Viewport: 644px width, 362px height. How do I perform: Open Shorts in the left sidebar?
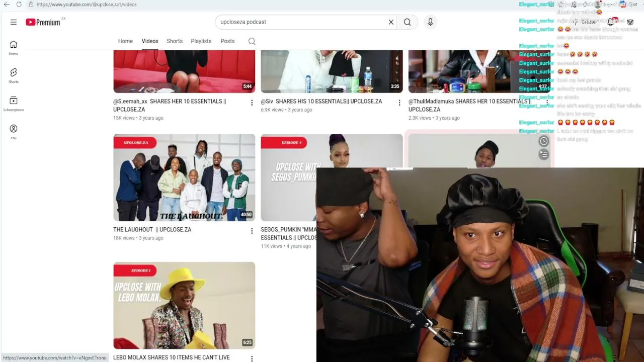click(14, 76)
